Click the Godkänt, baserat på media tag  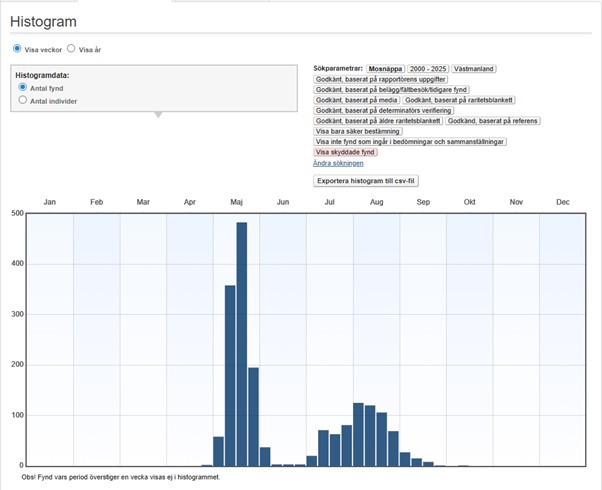[x=356, y=100]
